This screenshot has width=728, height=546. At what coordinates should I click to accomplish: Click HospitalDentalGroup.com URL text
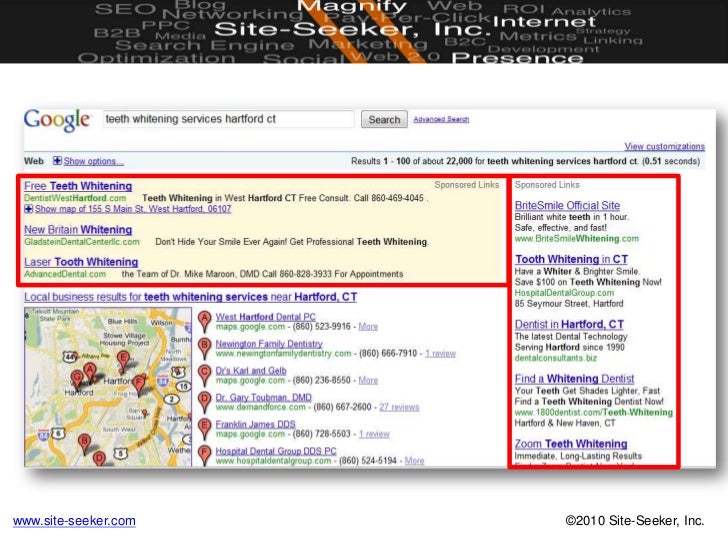pyautogui.click(x=564, y=293)
